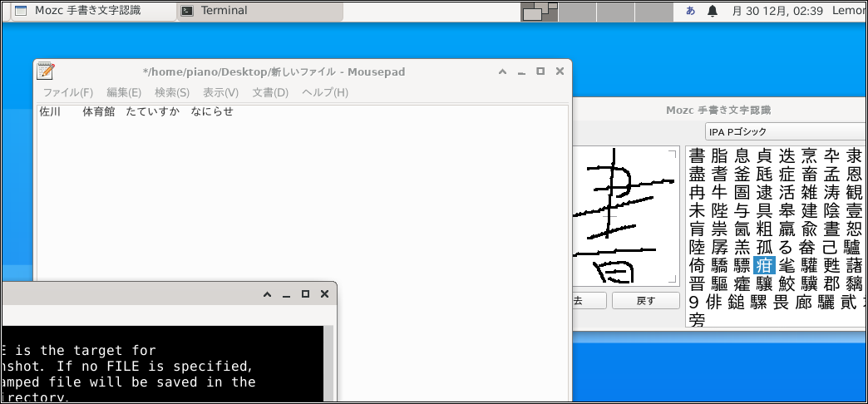Select candidate 陸 in the Mozc results
Image resolution: width=868 pixels, height=404 pixels.
pyautogui.click(x=697, y=248)
